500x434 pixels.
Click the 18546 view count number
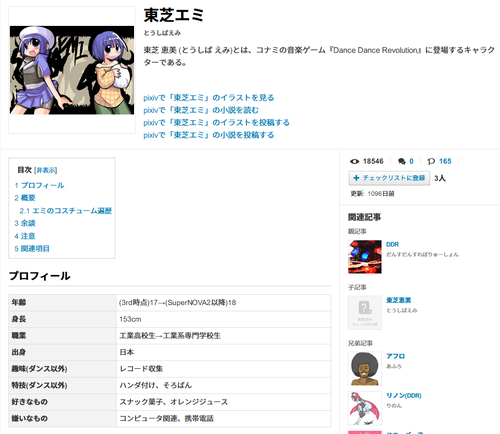(x=373, y=161)
